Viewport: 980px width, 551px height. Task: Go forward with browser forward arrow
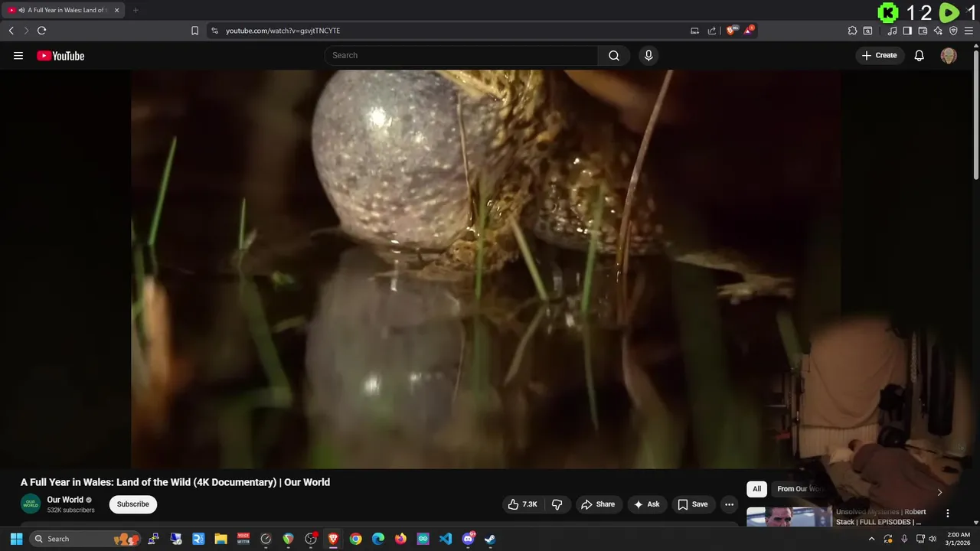point(26,31)
